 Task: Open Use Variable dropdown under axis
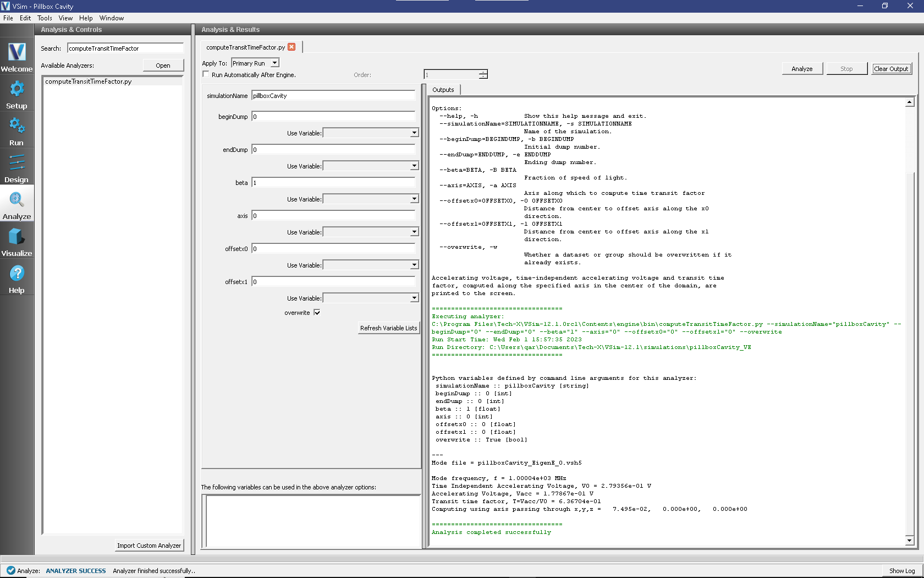(371, 232)
